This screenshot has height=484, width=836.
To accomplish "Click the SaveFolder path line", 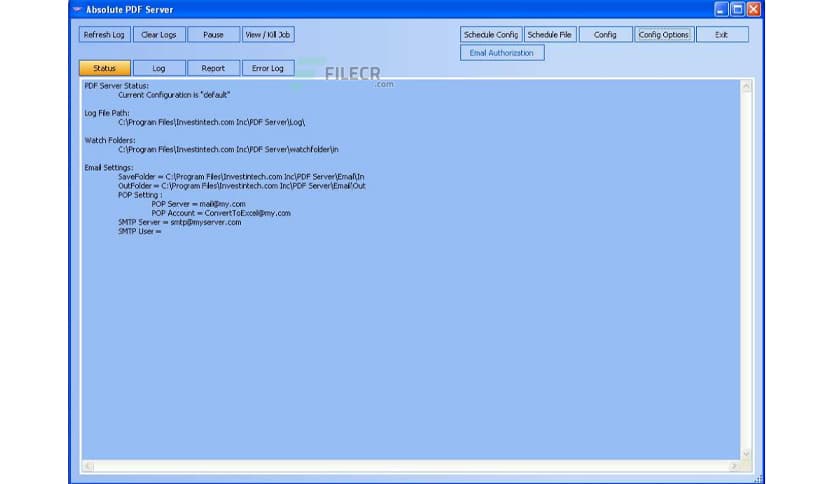I will (242, 176).
